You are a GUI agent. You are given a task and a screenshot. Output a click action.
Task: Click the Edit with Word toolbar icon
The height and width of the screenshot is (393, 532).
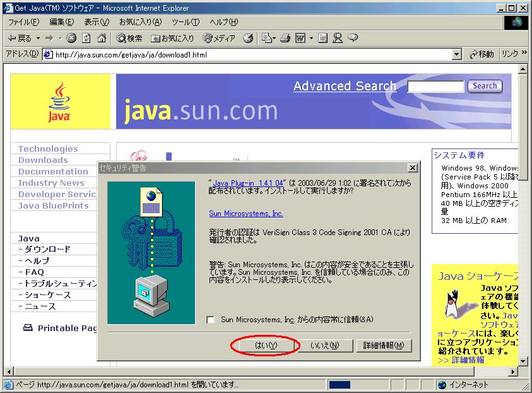click(300, 38)
